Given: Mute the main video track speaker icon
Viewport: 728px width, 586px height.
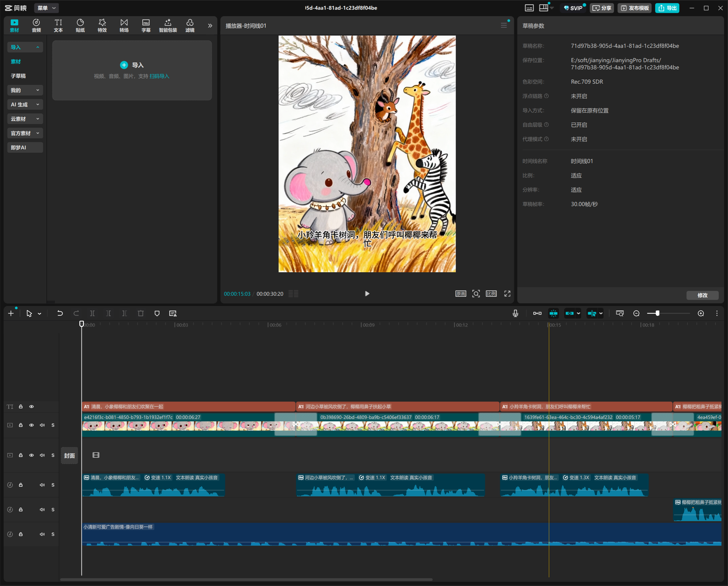Looking at the screenshot, I should pos(42,425).
